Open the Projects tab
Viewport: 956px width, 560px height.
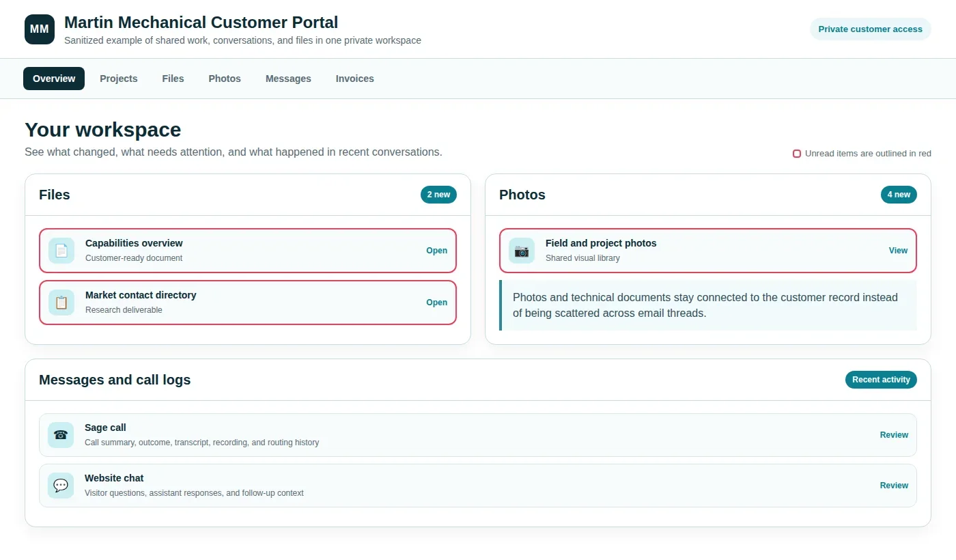point(119,79)
